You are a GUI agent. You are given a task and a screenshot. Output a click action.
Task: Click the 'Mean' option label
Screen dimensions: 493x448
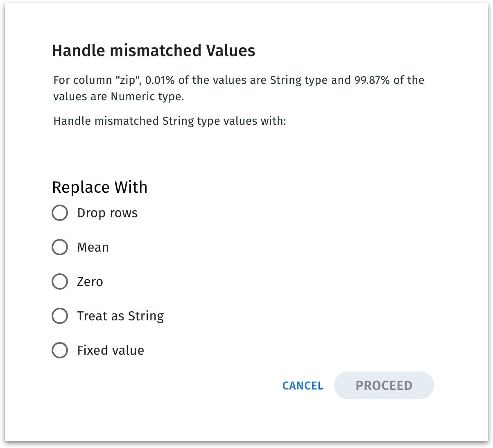point(93,248)
